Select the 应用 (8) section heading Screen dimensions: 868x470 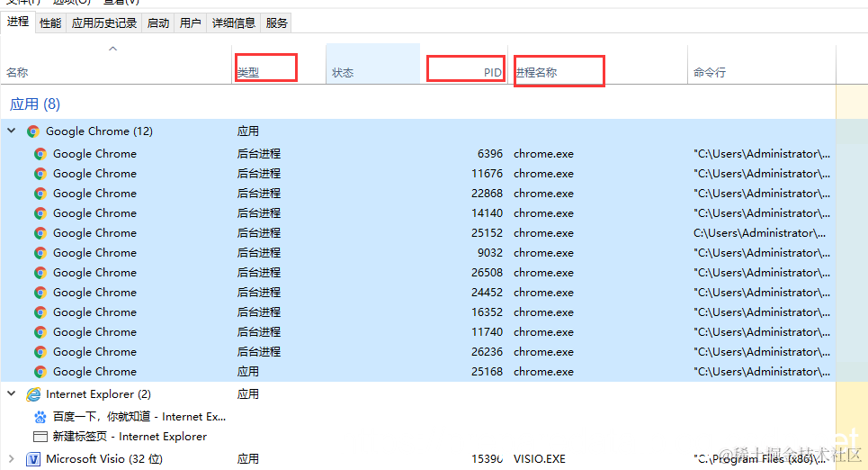pyautogui.click(x=35, y=104)
